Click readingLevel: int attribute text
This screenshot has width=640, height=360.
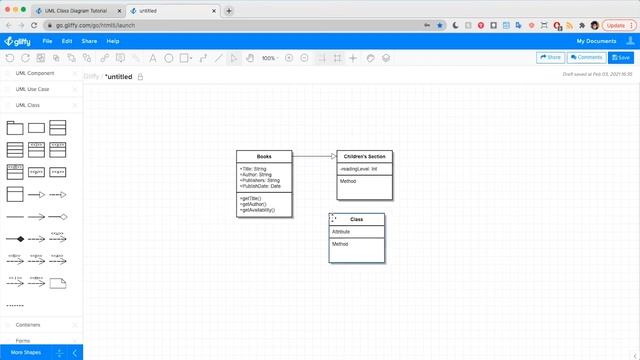(358, 169)
